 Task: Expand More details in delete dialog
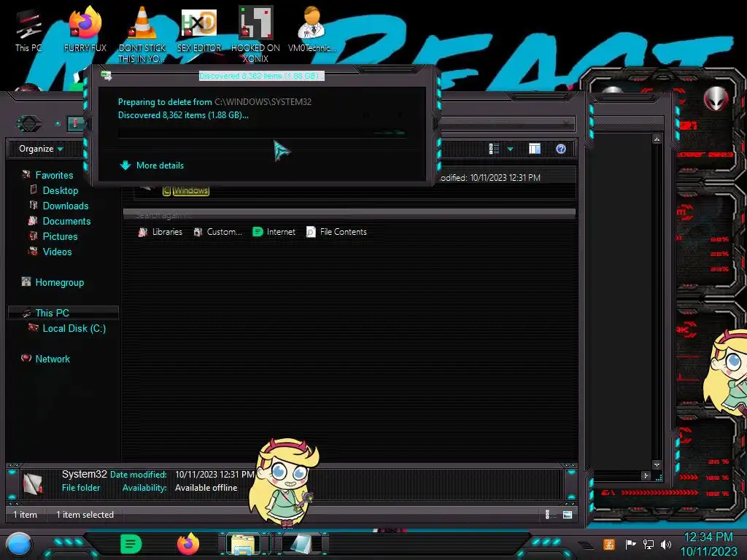click(152, 166)
